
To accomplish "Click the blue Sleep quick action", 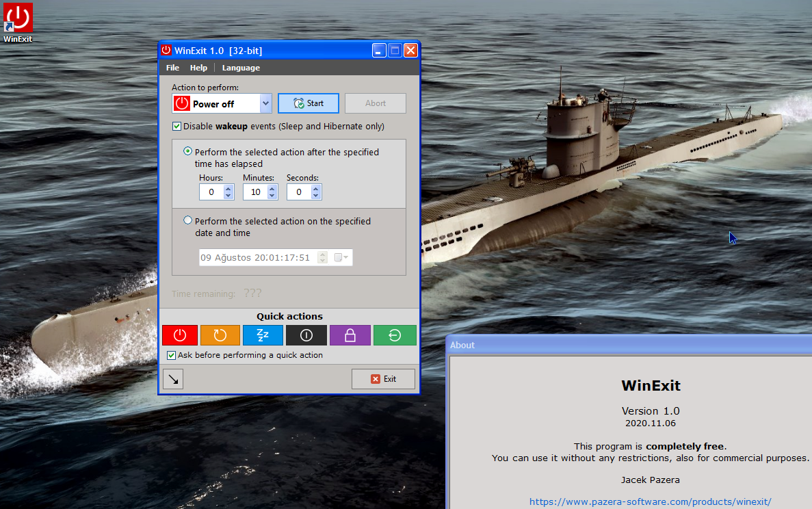I will coord(263,335).
